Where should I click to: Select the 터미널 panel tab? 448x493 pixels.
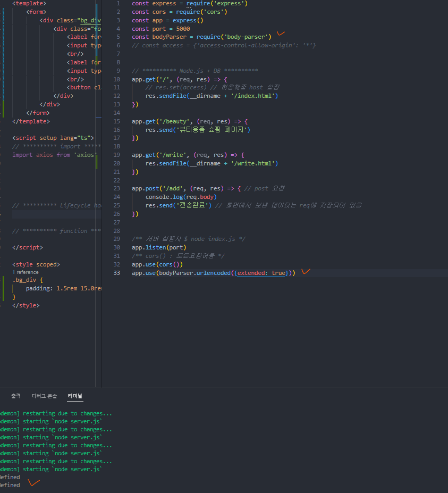click(x=75, y=396)
